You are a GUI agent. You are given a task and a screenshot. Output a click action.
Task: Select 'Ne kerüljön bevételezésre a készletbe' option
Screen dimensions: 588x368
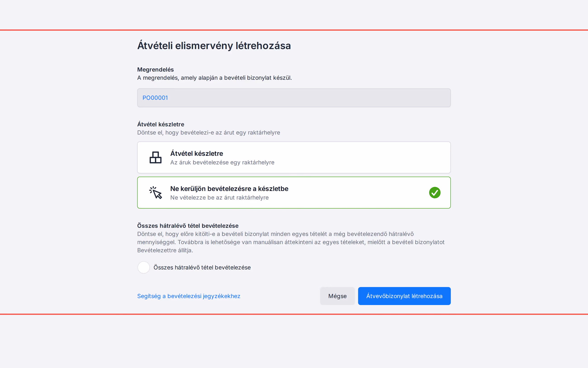[x=294, y=192]
